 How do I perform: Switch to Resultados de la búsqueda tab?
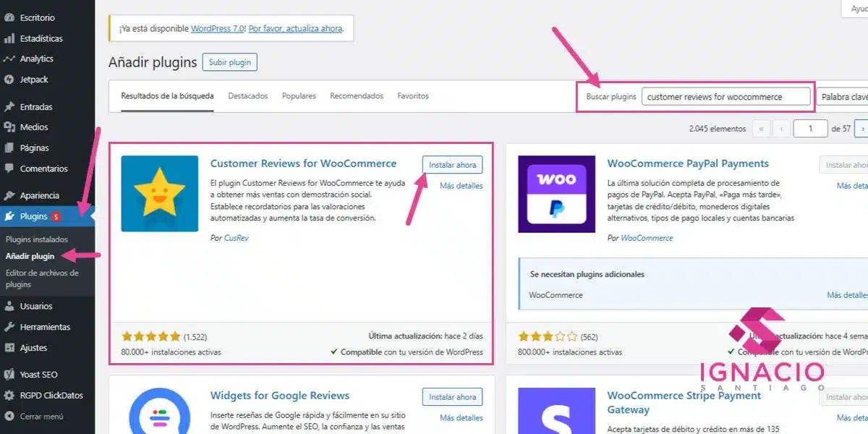[x=167, y=95]
